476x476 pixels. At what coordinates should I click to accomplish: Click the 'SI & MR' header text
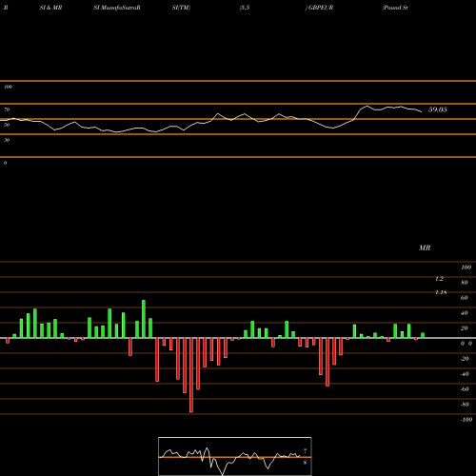click(x=50, y=8)
